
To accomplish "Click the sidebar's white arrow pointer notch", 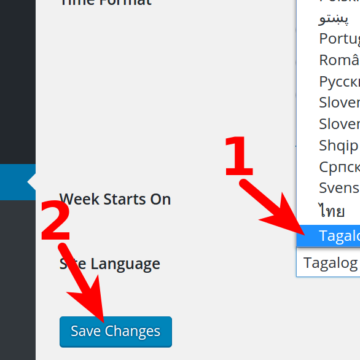I will [x=32, y=182].
